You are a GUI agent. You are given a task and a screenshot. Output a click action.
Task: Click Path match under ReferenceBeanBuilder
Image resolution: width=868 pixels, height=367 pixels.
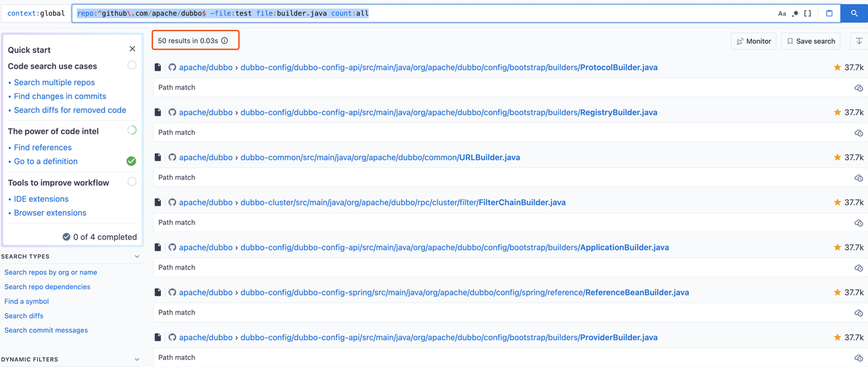pos(177,313)
